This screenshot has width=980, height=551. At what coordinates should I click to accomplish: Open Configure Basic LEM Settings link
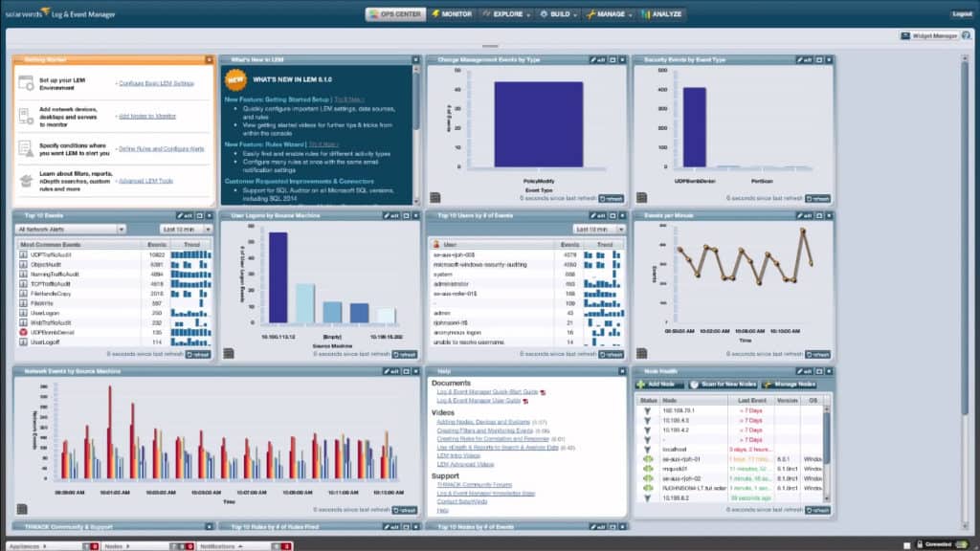point(156,83)
